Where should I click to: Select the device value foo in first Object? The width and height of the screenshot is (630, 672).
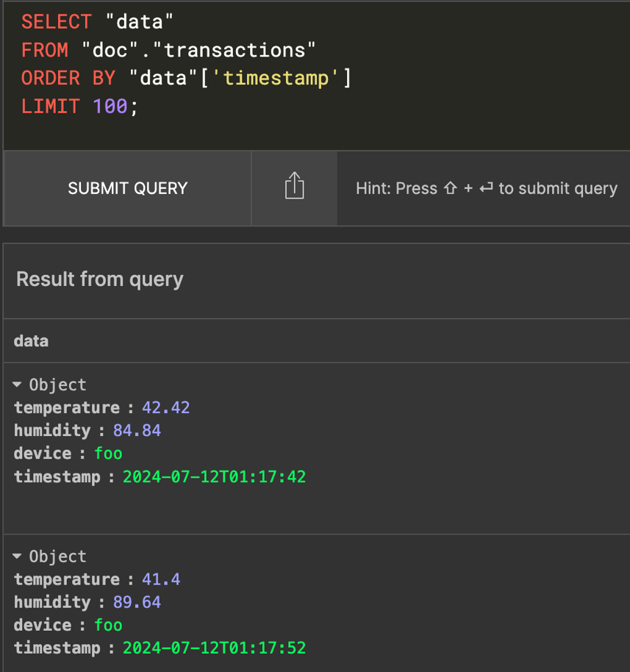[108, 454]
